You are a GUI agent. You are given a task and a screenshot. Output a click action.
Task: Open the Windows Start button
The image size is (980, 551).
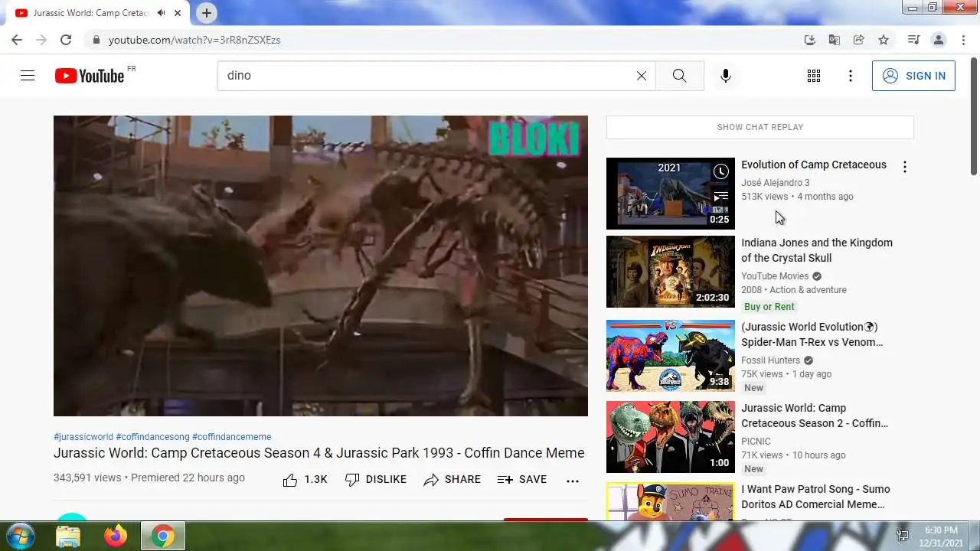[20, 536]
